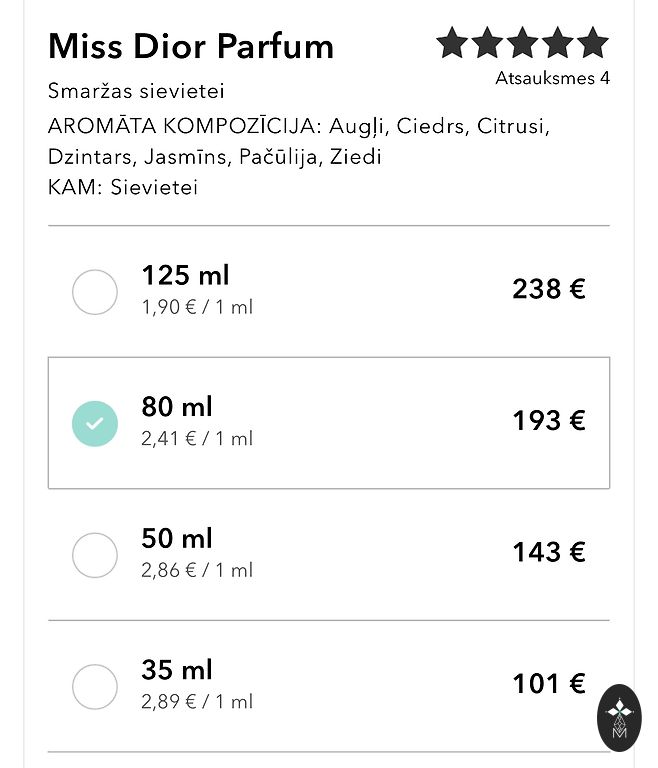Click the first star in the rating
The width and height of the screenshot is (658, 768).
tap(452, 43)
